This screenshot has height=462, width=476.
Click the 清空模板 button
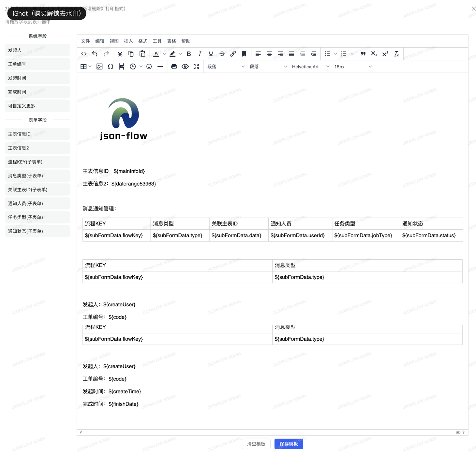point(256,444)
